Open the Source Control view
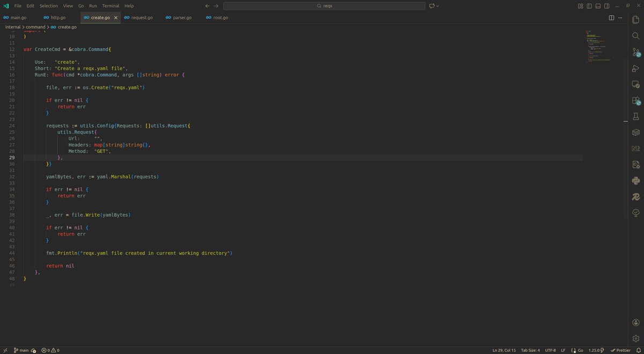 pyautogui.click(x=636, y=52)
